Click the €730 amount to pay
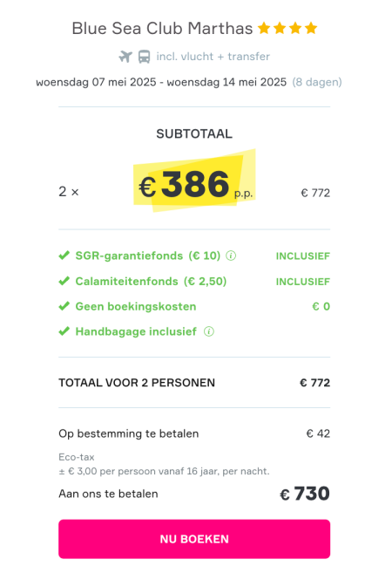 [x=305, y=494]
